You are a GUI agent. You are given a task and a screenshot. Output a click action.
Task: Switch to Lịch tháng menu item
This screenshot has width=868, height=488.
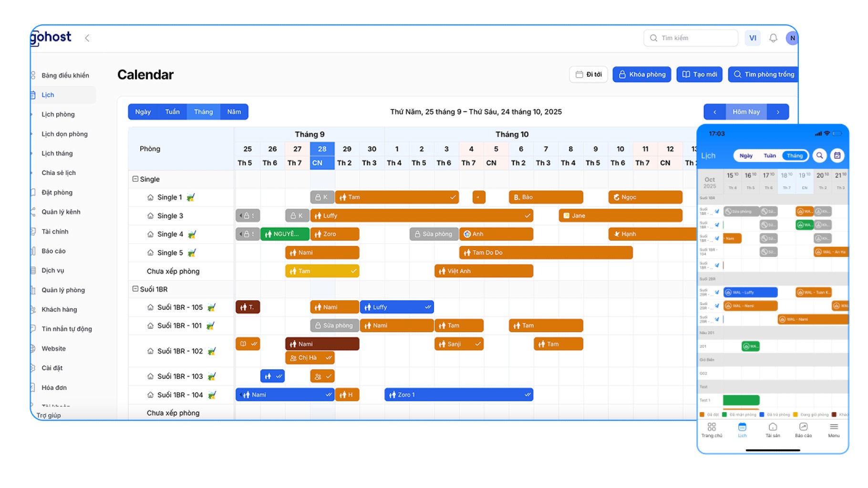click(x=58, y=153)
